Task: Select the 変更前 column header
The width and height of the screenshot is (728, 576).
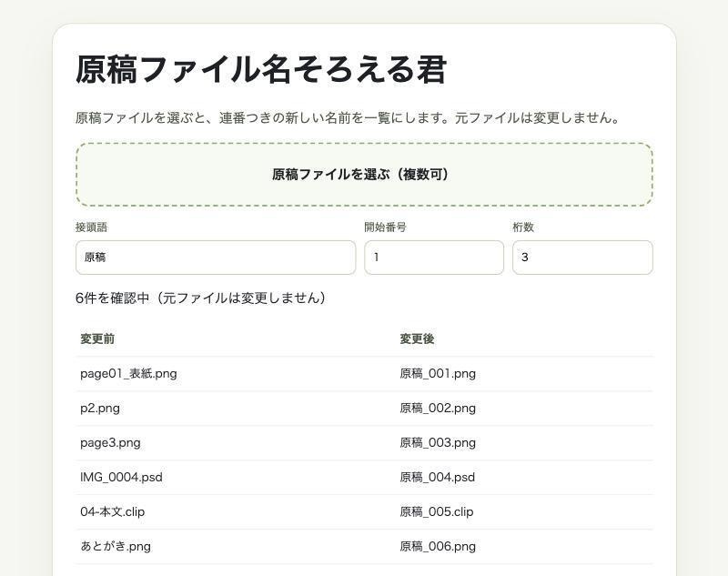Action: [x=97, y=339]
